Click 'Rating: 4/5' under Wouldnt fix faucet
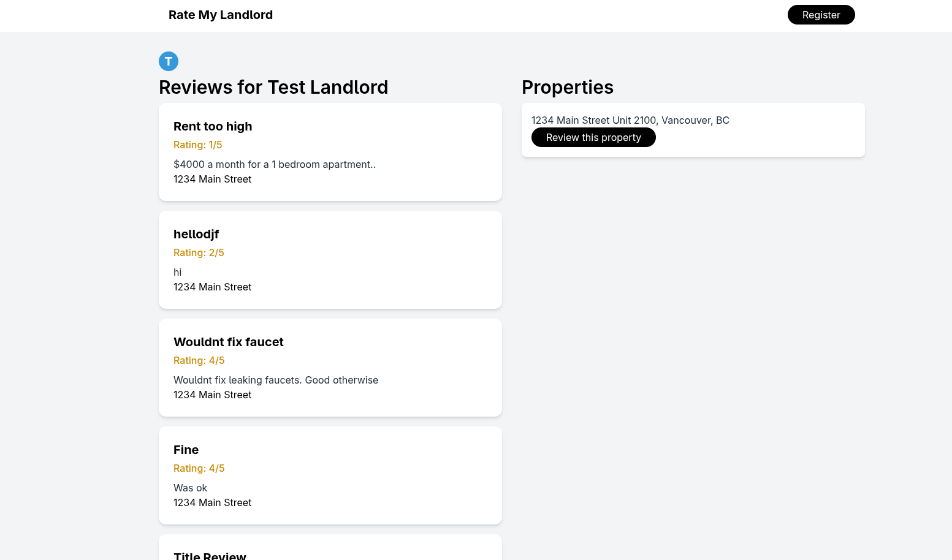This screenshot has width=952, height=560. 199,360
